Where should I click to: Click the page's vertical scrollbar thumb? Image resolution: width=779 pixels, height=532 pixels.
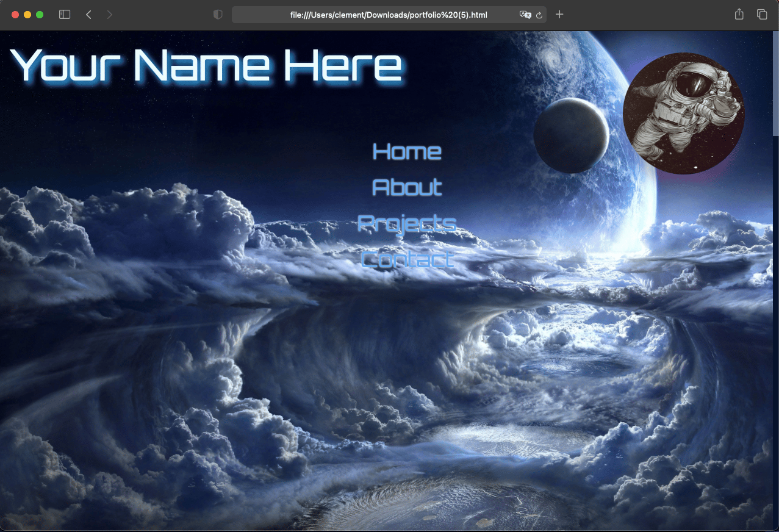click(775, 84)
